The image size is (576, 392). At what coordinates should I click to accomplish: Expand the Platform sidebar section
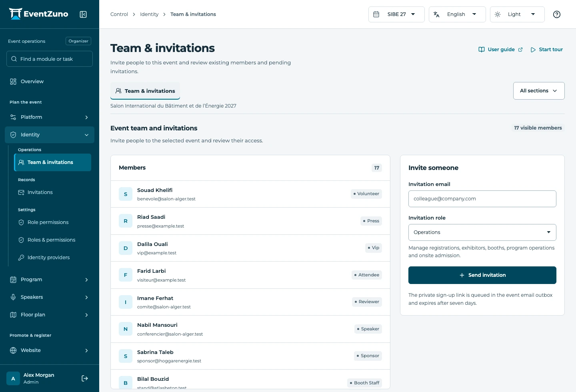pos(50,117)
